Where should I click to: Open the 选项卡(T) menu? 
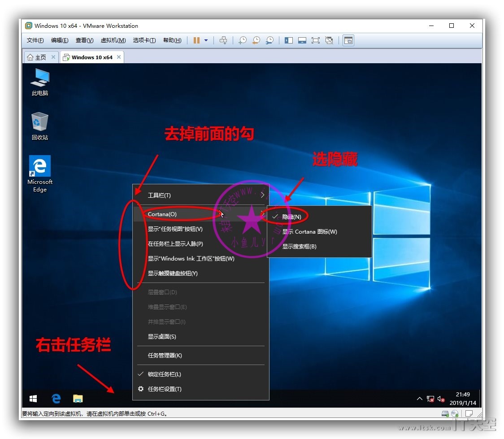pos(144,40)
